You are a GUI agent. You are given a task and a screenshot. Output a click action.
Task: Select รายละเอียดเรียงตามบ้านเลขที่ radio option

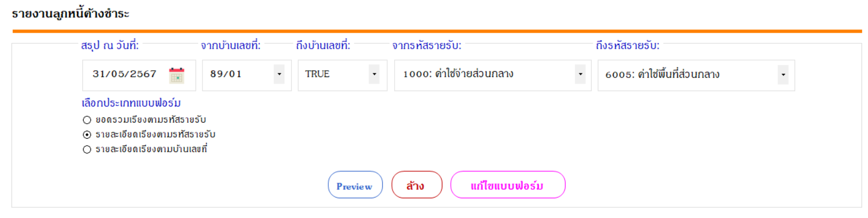pos(87,149)
